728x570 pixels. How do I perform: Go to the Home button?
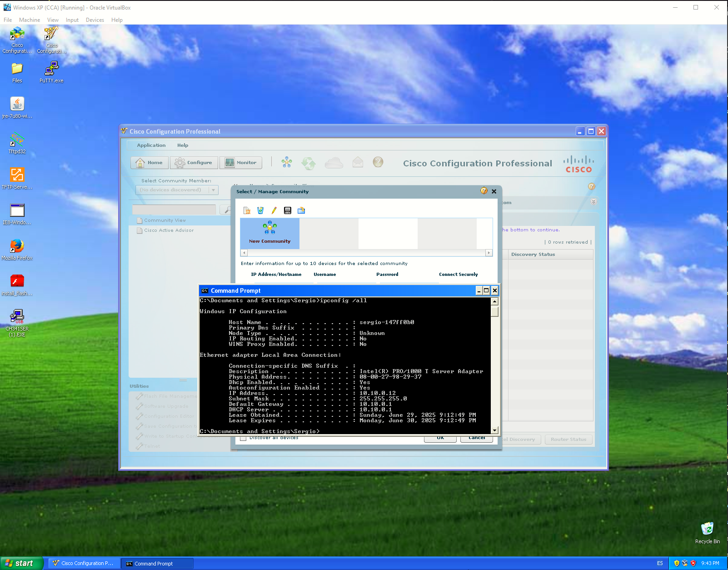pos(150,163)
